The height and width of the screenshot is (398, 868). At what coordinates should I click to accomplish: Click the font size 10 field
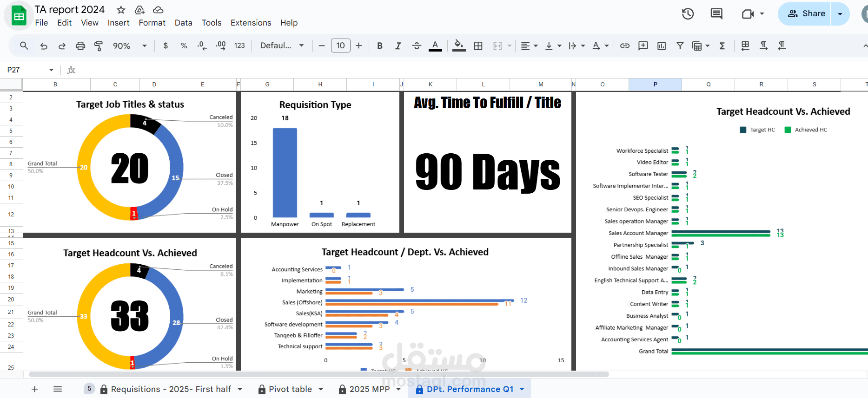pyautogui.click(x=340, y=46)
